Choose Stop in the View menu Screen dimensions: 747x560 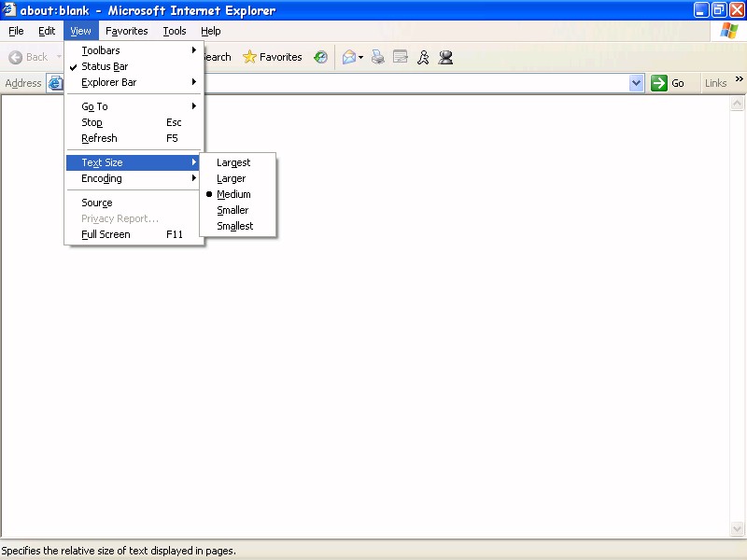tap(134, 122)
